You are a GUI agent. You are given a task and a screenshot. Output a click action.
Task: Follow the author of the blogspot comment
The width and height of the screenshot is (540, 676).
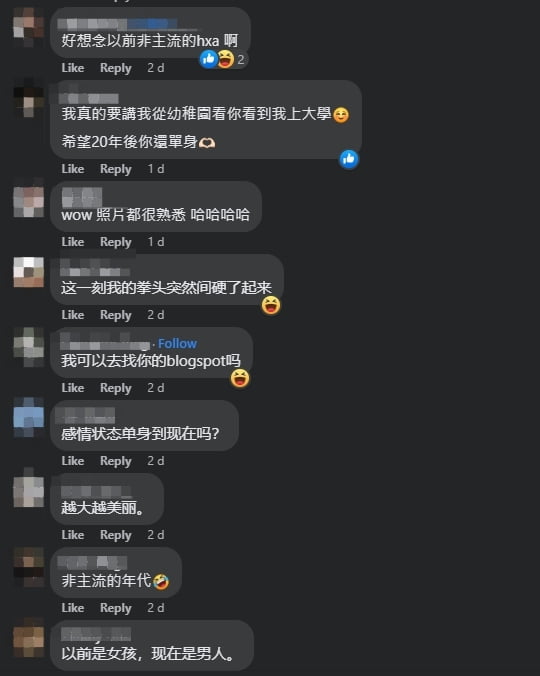coord(177,343)
